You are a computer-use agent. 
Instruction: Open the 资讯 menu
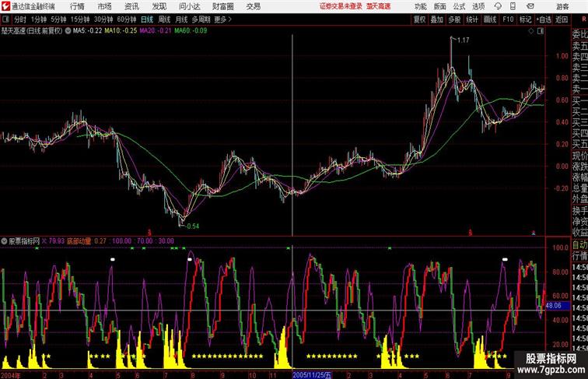(x=131, y=6)
